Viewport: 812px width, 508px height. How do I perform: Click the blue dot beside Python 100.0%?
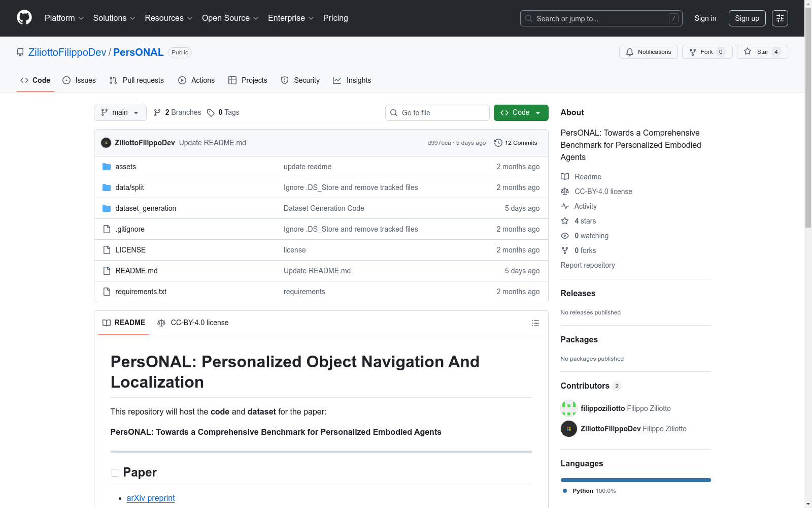(x=565, y=491)
